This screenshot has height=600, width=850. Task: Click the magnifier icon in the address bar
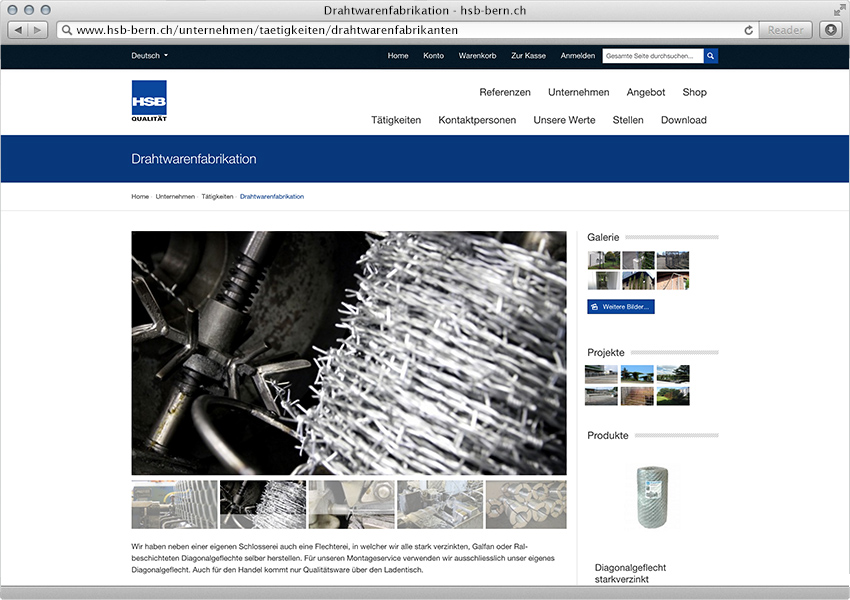point(67,30)
